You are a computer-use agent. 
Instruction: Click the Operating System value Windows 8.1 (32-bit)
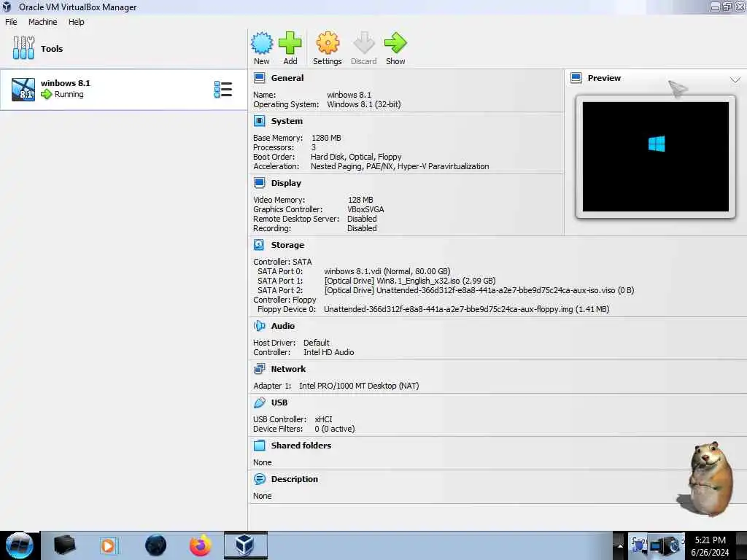[x=363, y=104]
